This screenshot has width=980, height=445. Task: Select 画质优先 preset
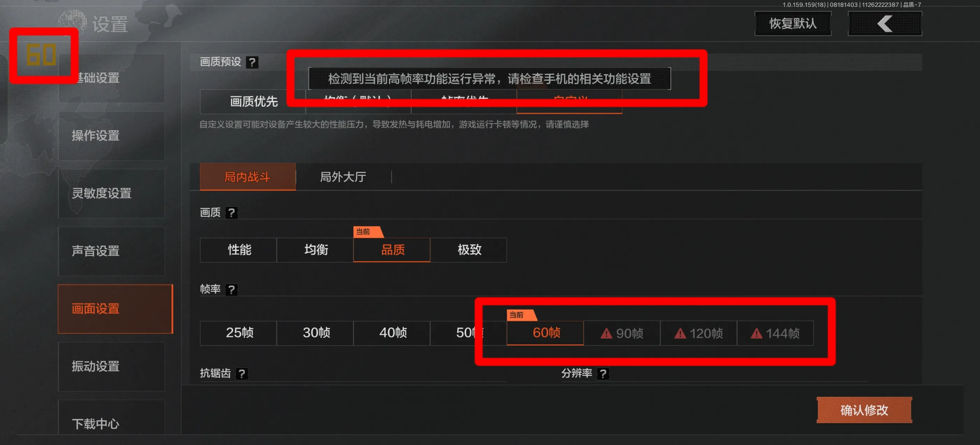253,101
